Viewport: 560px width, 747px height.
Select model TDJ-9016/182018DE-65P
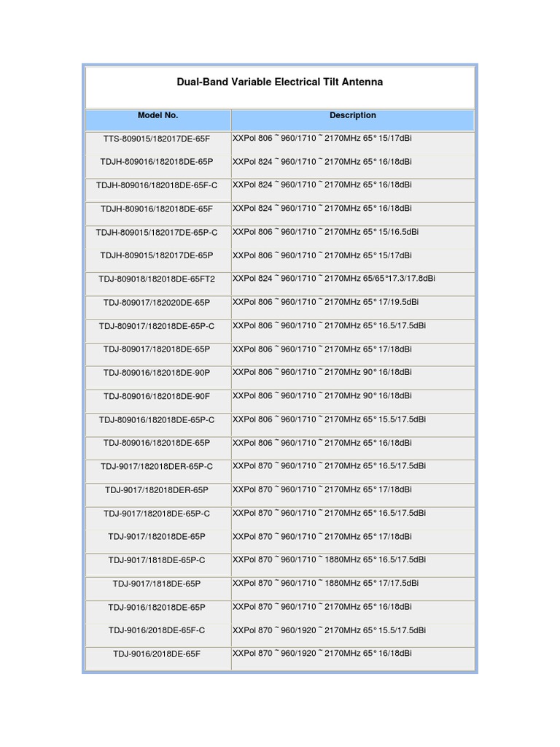pos(157,607)
